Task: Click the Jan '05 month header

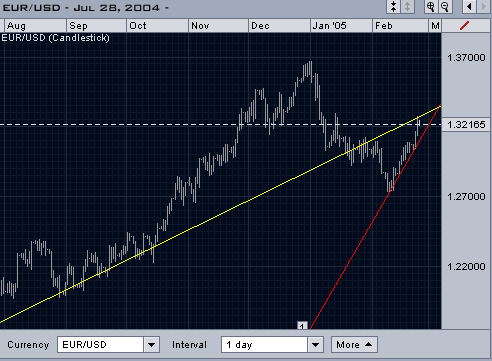Action: point(341,26)
